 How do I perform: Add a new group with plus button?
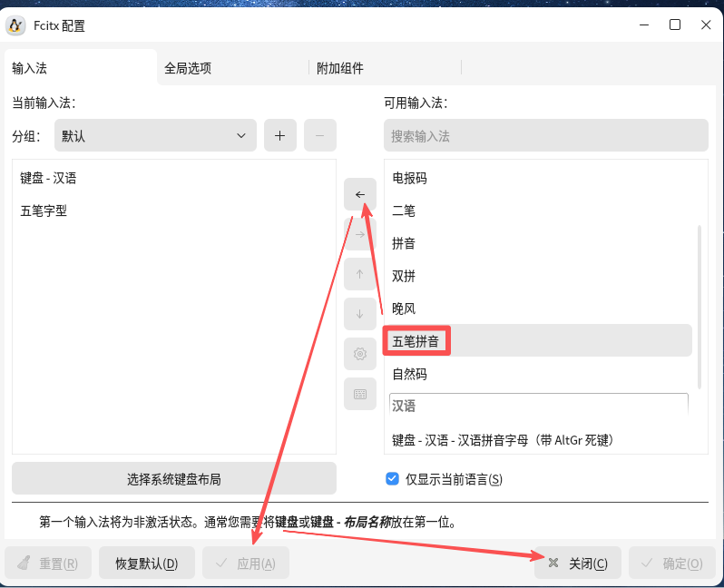pos(280,135)
